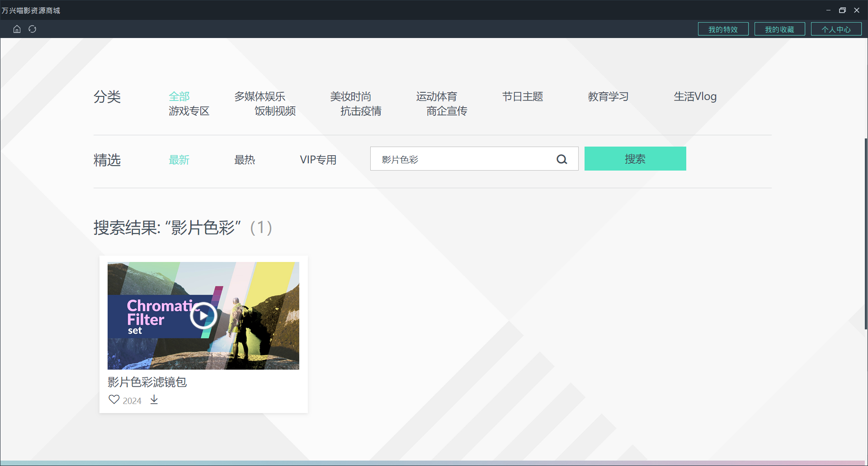Enable the VIP专用 filter

click(318, 159)
